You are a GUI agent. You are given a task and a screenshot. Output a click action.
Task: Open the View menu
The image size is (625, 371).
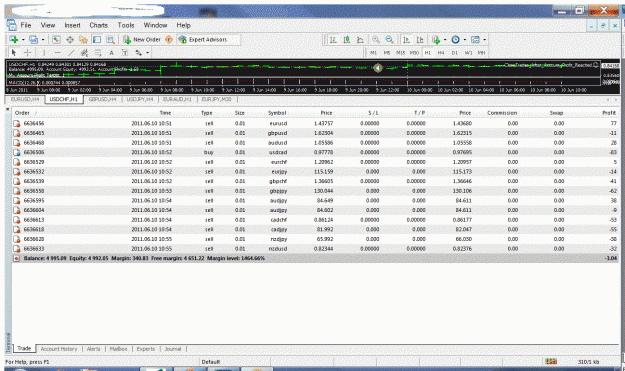48,25
